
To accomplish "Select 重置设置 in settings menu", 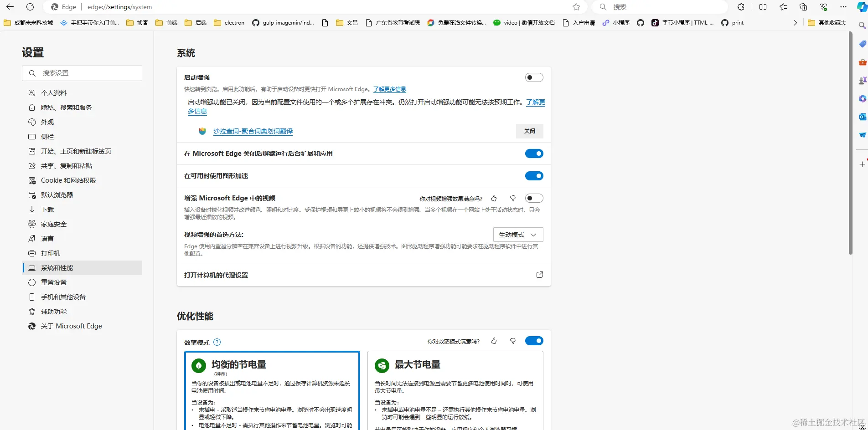I will pos(82,282).
